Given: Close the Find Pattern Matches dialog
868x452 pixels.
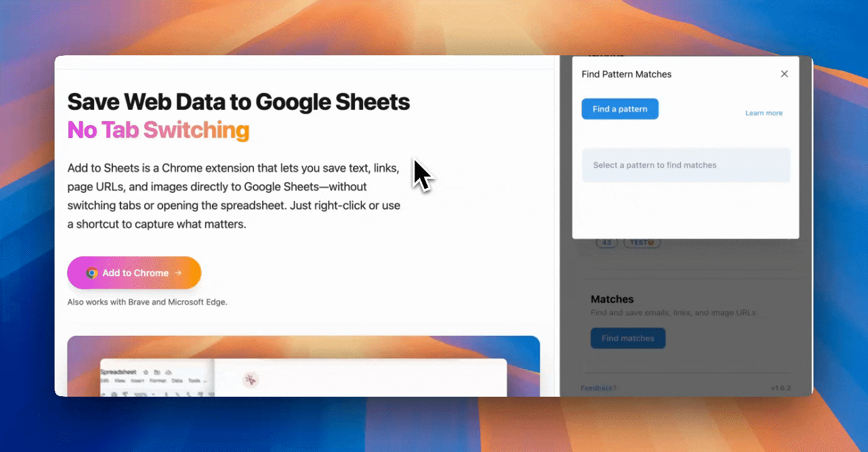Looking at the screenshot, I should (784, 74).
